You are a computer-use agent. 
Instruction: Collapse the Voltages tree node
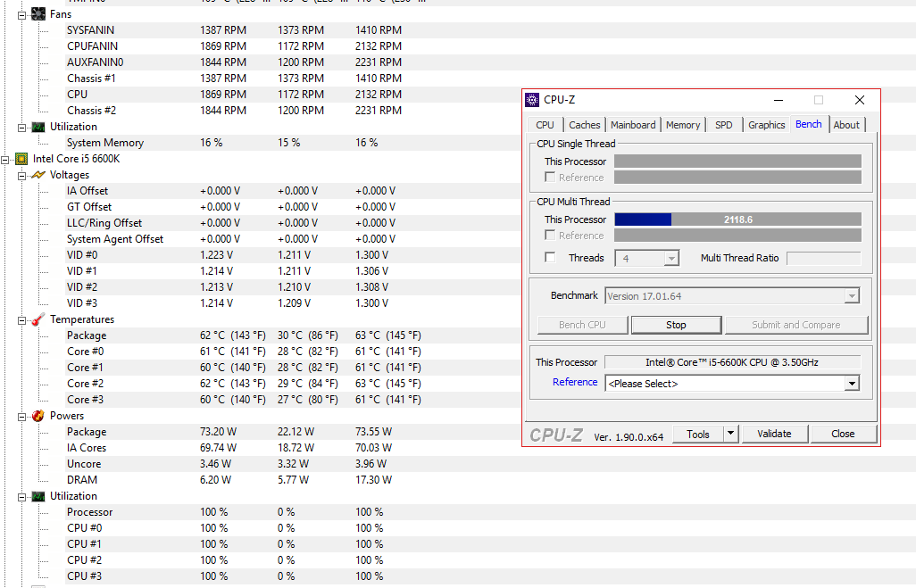[21, 175]
